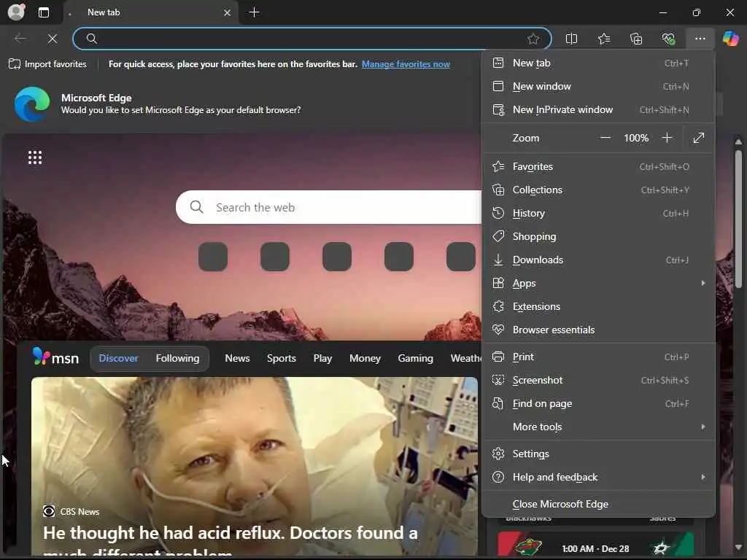Open the profile avatar icon
The width and height of the screenshot is (747, 560).
click(16, 12)
